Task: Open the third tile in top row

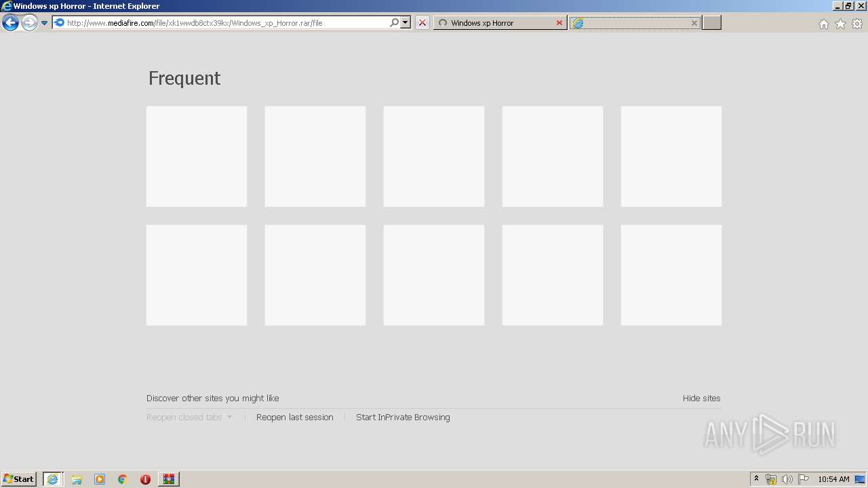Action: pos(434,156)
